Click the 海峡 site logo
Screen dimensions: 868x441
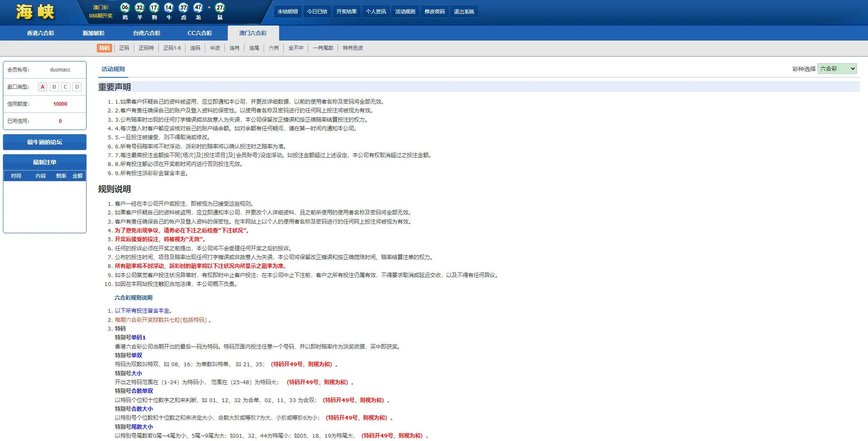click(x=35, y=12)
